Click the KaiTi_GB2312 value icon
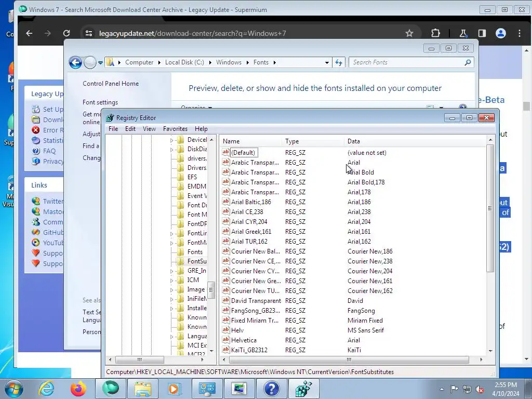532x399 pixels. [x=225, y=350]
